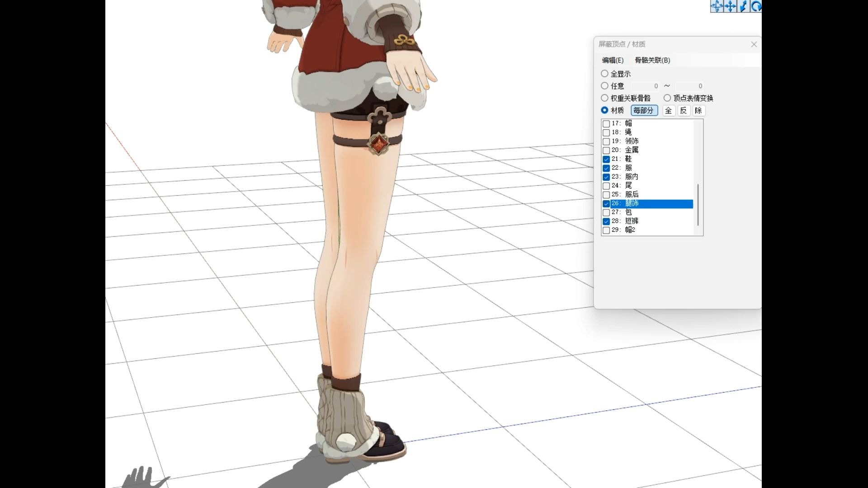
Task: Click the circular arrow rotate view icon
Action: pyautogui.click(x=756, y=6)
